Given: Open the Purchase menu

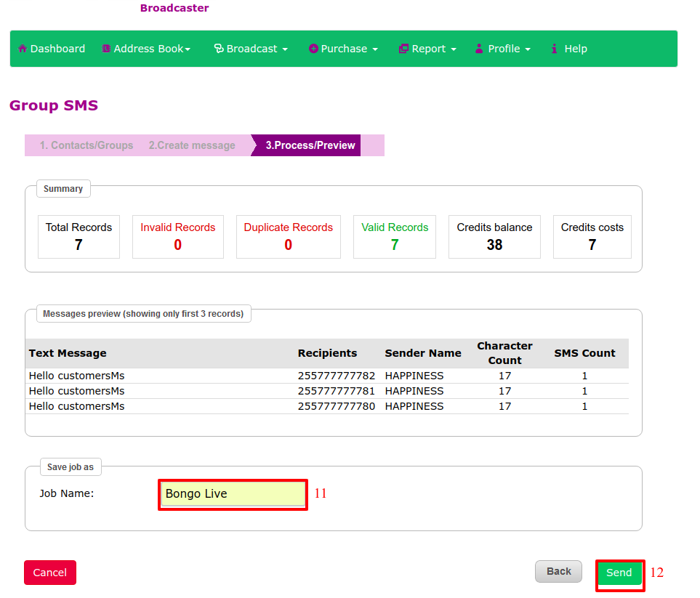Looking at the screenshot, I should 343,49.
